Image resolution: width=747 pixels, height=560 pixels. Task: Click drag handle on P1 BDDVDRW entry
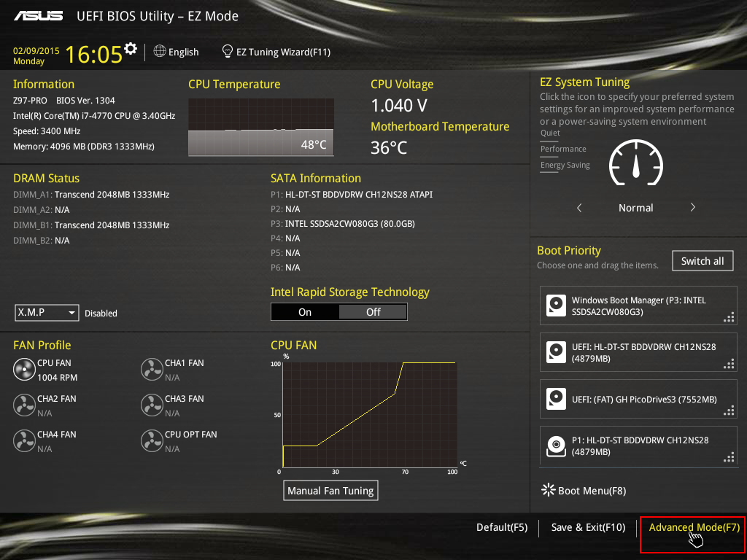click(729, 457)
